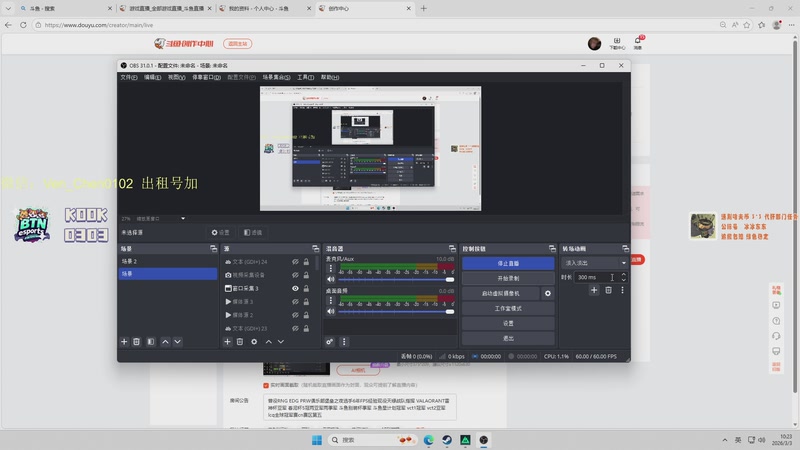
Task: Open 视图(V) menu in OBS
Action: 177,78
